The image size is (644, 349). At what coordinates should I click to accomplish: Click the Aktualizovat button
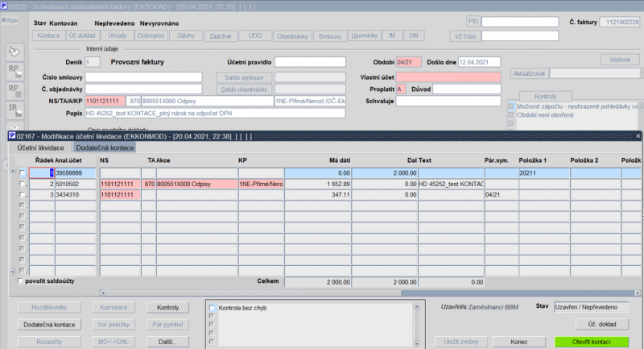pos(529,73)
